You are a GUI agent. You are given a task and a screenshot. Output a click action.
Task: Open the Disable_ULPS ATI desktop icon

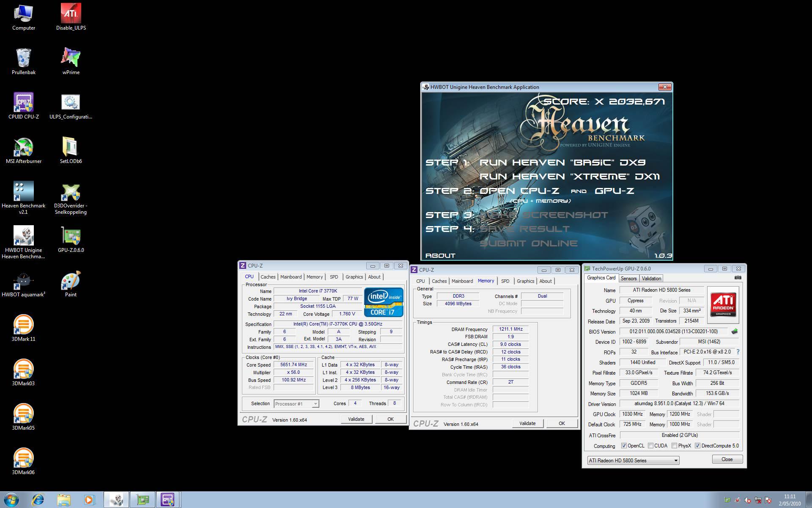click(x=71, y=17)
